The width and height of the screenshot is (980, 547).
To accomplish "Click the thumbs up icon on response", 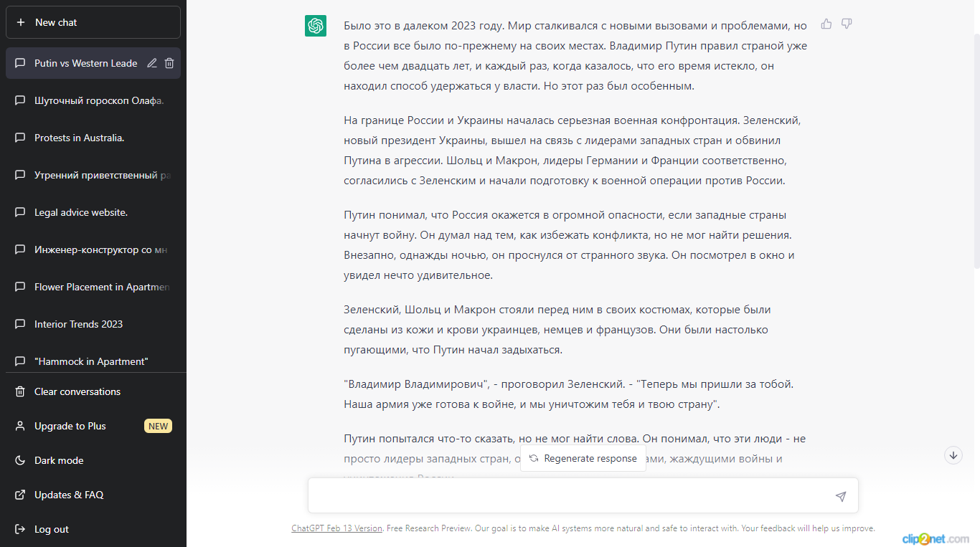I will [826, 24].
